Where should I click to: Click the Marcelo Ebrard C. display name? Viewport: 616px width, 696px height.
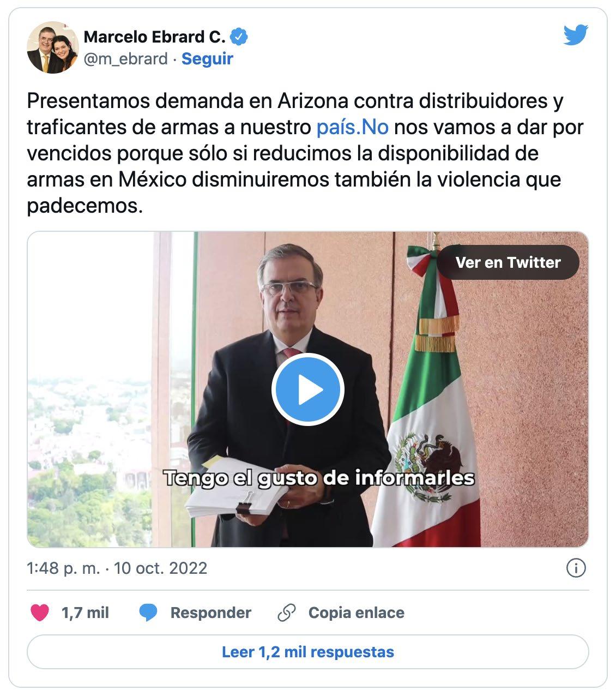(x=154, y=37)
